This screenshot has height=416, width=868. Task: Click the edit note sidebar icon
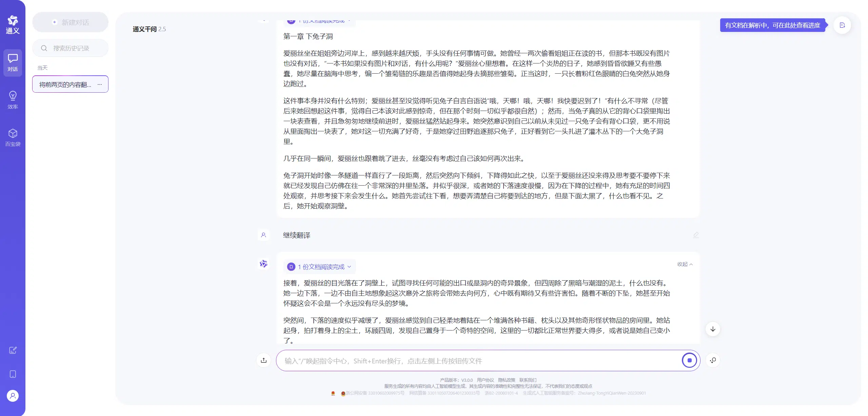(x=13, y=350)
